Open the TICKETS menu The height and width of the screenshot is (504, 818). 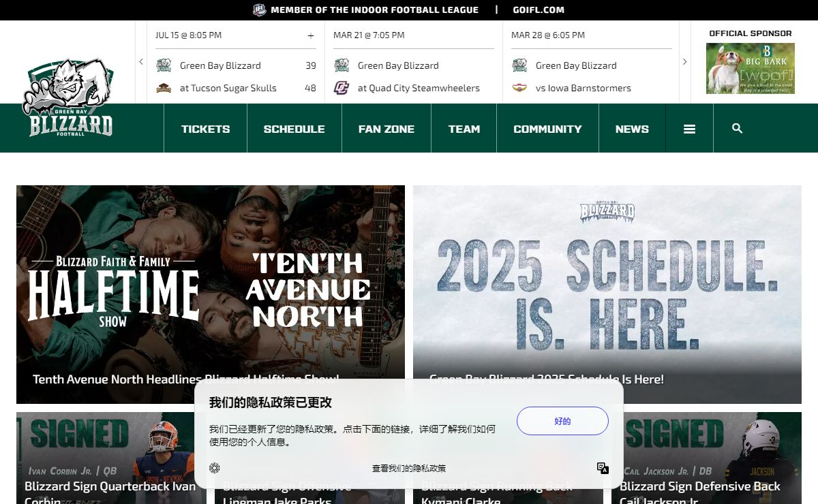click(205, 129)
